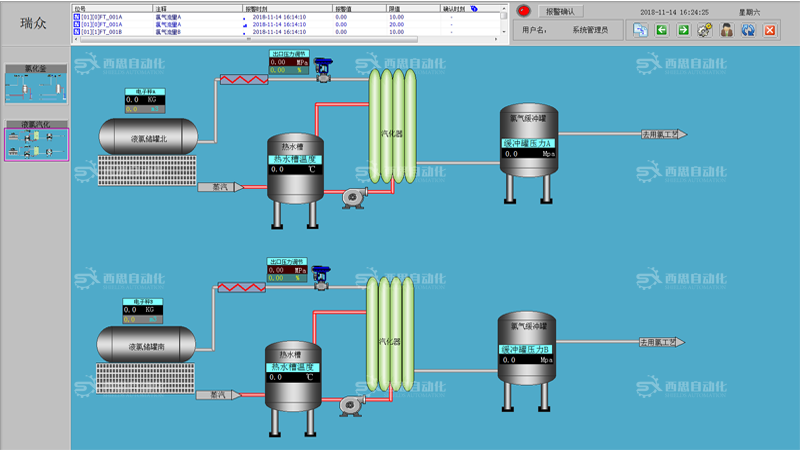Select the upper 热水槽 tank

click(x=295, y=180)
